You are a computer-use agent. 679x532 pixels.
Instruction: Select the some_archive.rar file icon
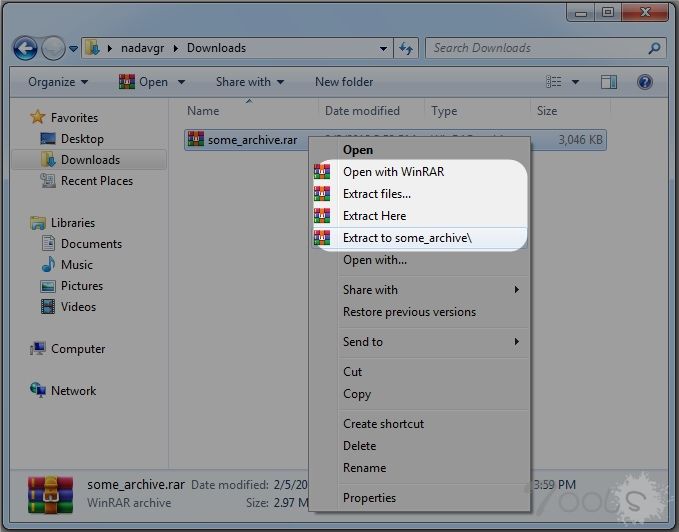(x=196, y=140)
